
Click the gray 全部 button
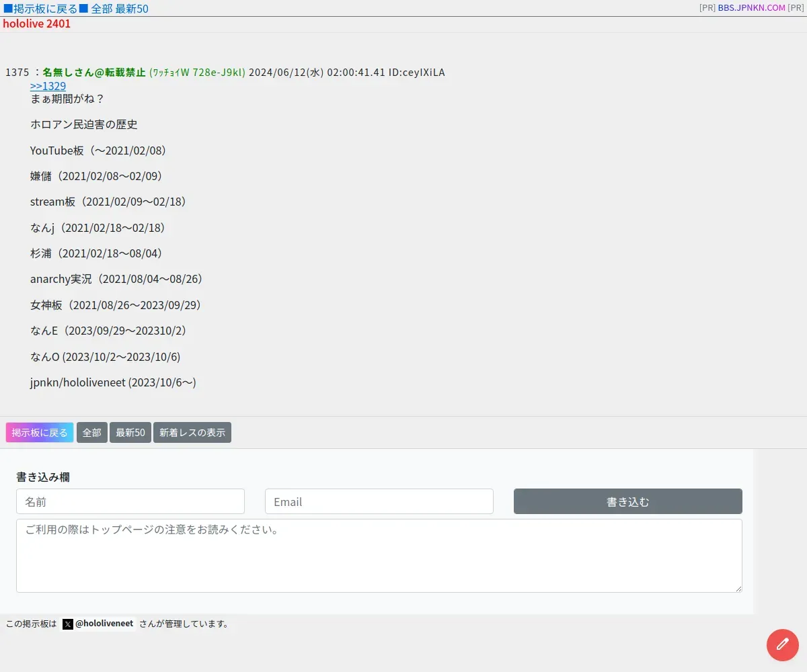coord(92,433)
